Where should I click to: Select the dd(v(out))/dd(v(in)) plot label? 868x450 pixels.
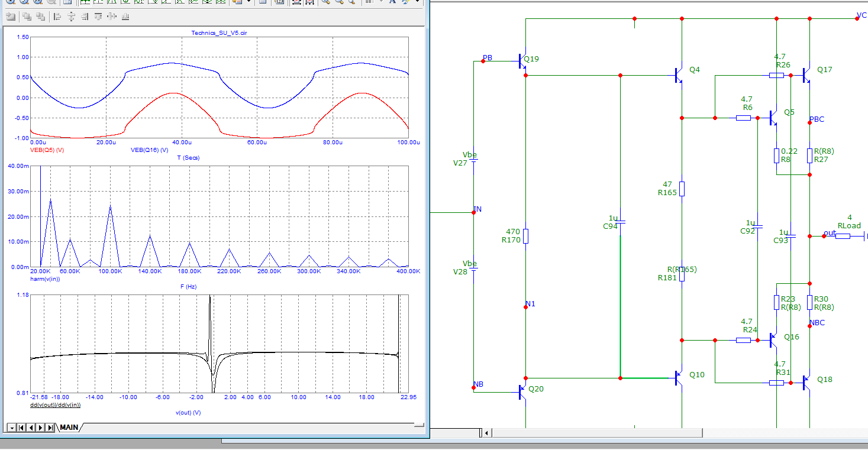point(55,405)
